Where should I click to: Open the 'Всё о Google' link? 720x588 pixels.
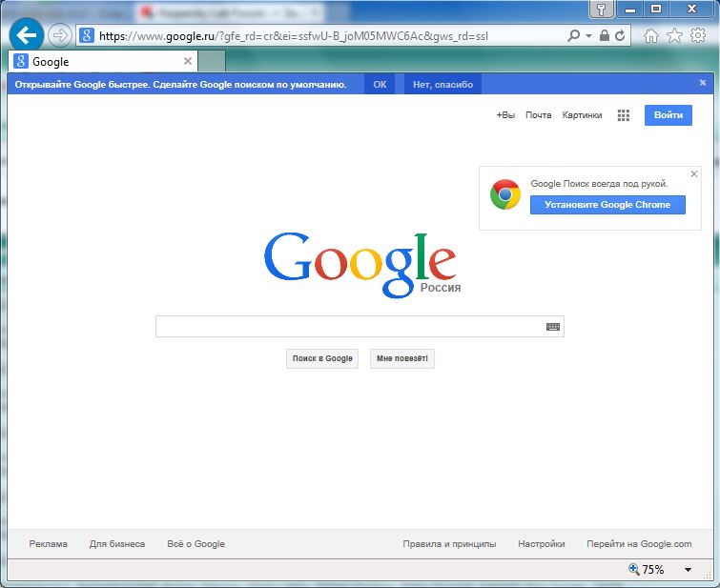pyautogui.click(x=196, y=544)
